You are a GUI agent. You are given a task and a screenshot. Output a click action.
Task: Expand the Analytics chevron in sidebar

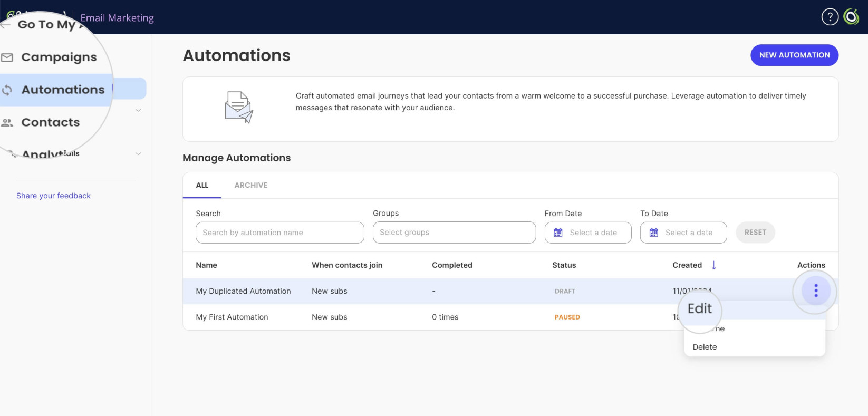click(138, 153)
